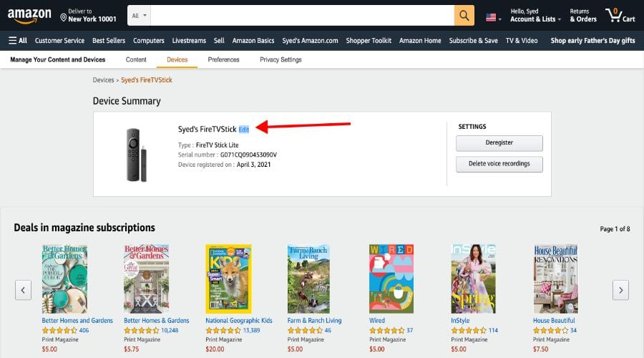Viewport: 644px width, 358px height.
Task: Open Returns & Orders
Action: click(x=583, y=16)
